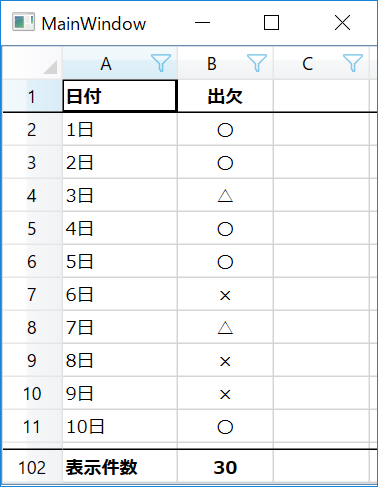Open the filter icon on column A
This screenshot has width=378, height=487.
(161, 63)
